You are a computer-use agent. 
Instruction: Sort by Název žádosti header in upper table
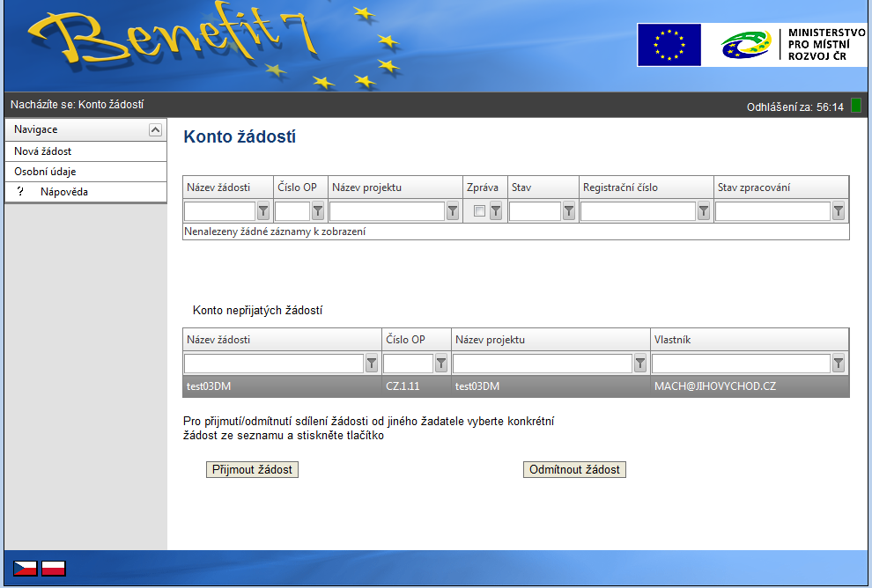pyautogui.click(x=228, y=187)
